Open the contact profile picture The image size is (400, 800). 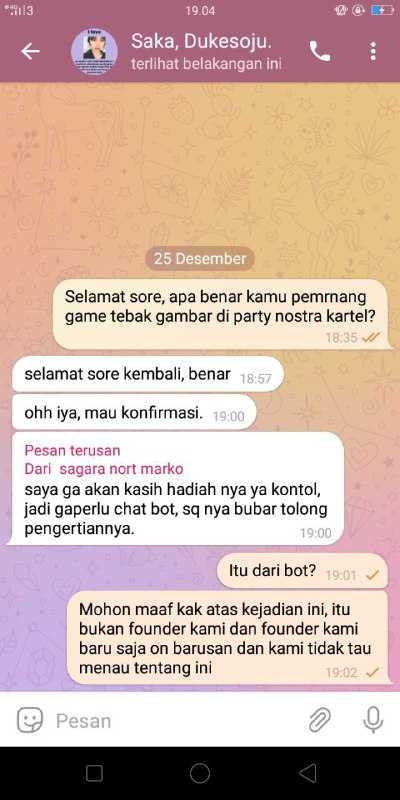point(94,52)
